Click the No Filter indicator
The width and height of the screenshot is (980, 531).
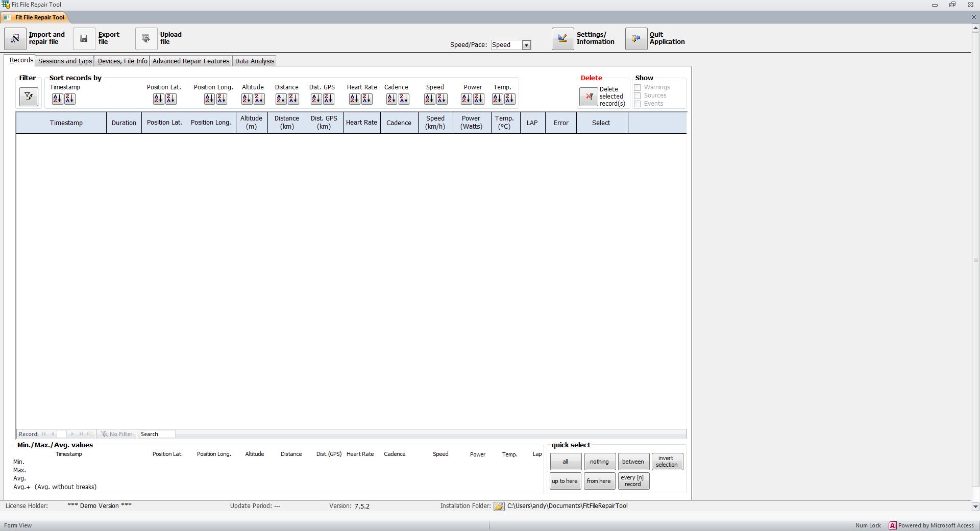[117, 434]
